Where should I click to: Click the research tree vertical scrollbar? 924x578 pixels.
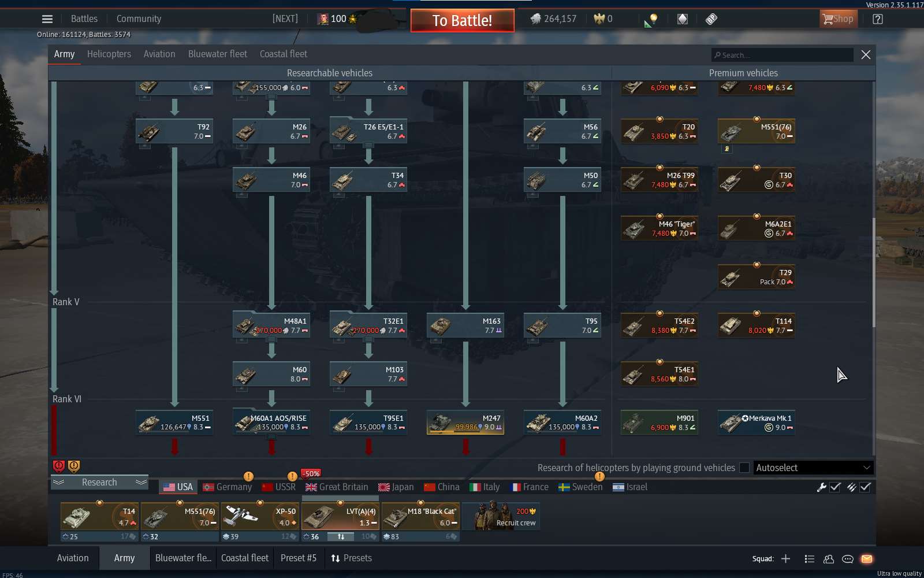point(874,272)
